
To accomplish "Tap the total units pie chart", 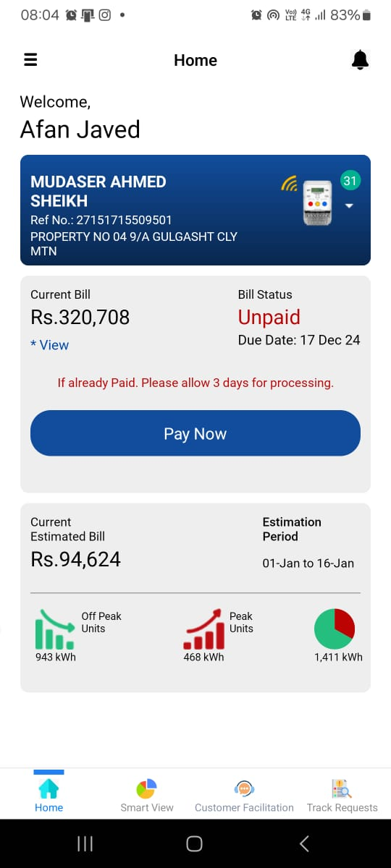I will [335, 629].
